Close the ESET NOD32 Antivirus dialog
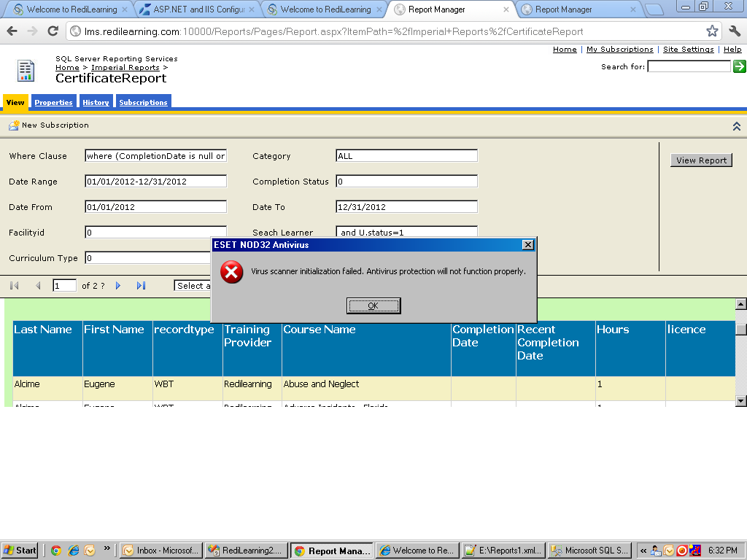 [527, 245]
